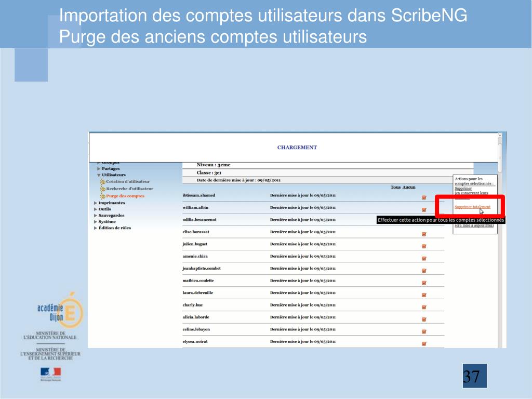The image size is (532, 399).
Task: Toggle the alicia.laborde checkbox
Action: coord(424,320)
